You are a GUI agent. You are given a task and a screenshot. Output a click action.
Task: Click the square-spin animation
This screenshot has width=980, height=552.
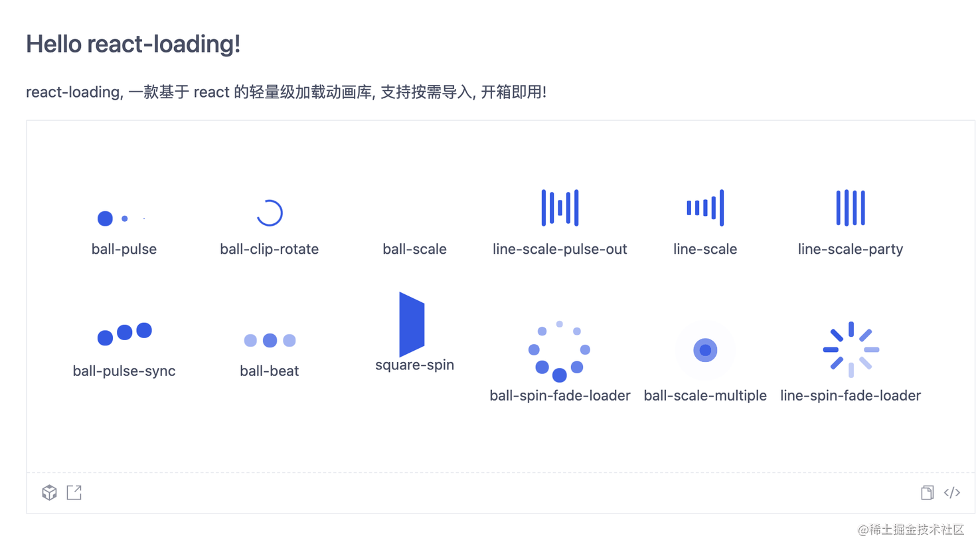pyautogui.click(x=413, y=324)
